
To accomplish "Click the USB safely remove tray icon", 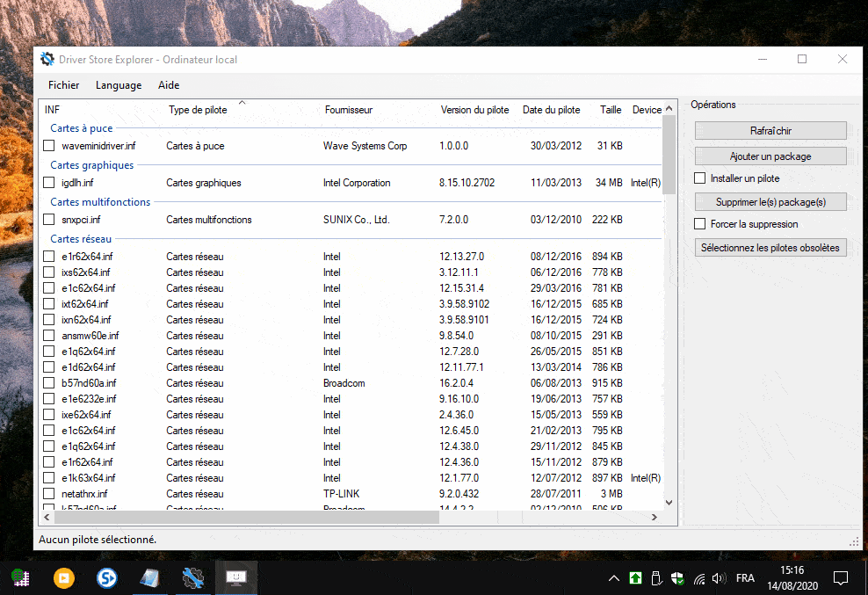I will click(x=656, y=578).
